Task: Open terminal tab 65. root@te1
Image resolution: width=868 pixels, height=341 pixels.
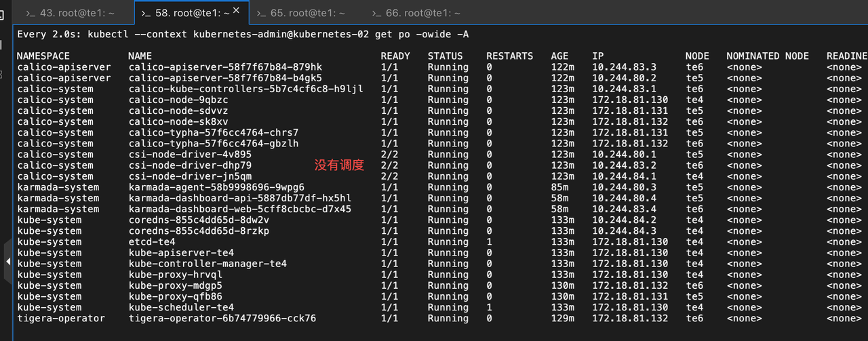Action: (x=307, y=14)
